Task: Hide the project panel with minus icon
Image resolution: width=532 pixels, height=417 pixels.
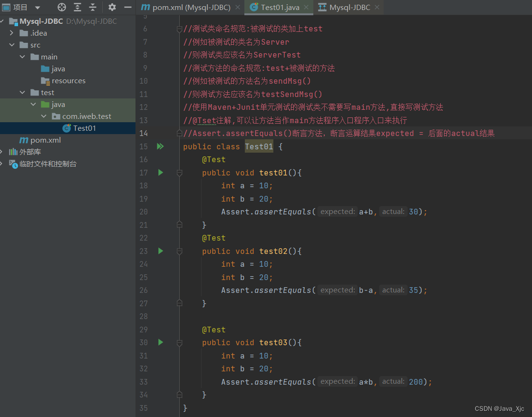Action: coord(127,7)
